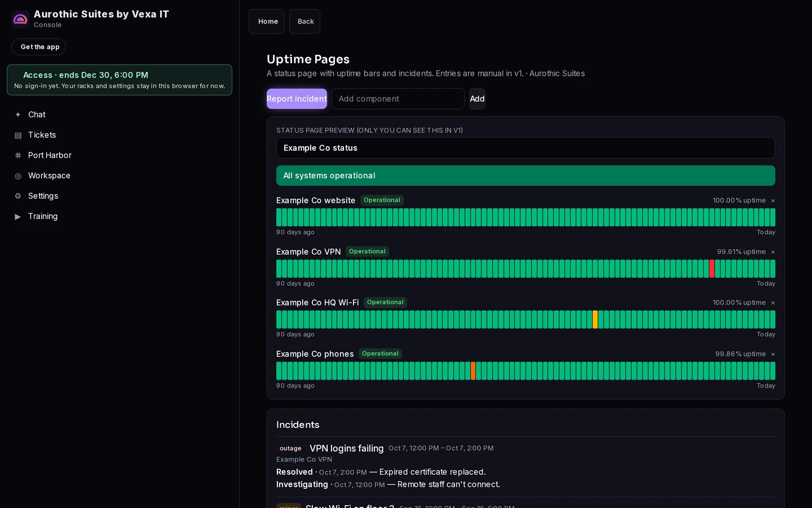The image size is (812, 508).
Task: Click the Settings gear icon
Action: pos(18,196)
